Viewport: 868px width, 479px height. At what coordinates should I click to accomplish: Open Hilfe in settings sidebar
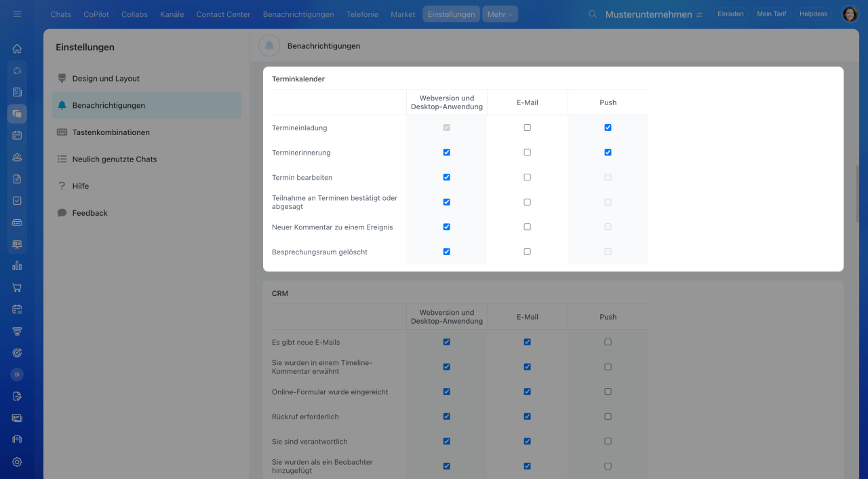[x=146, y=186]
